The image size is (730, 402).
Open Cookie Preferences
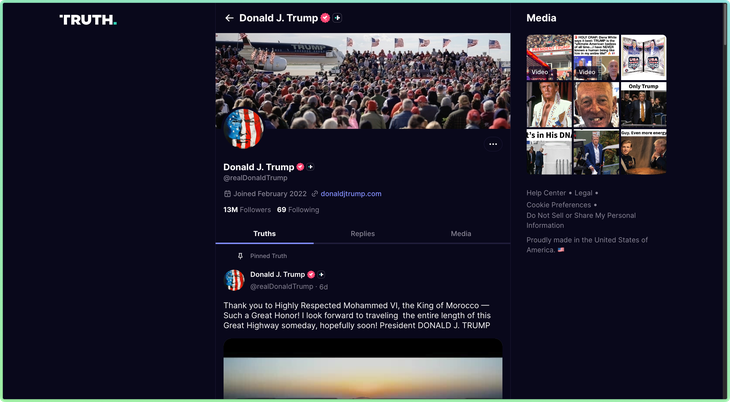pos(559,205)
